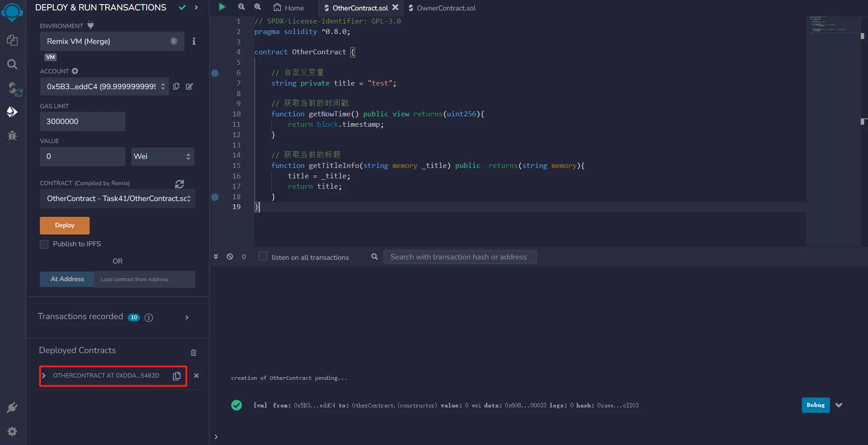Switch to the Home tab
This screenshot has height=445, width=868.
(288, 8)
